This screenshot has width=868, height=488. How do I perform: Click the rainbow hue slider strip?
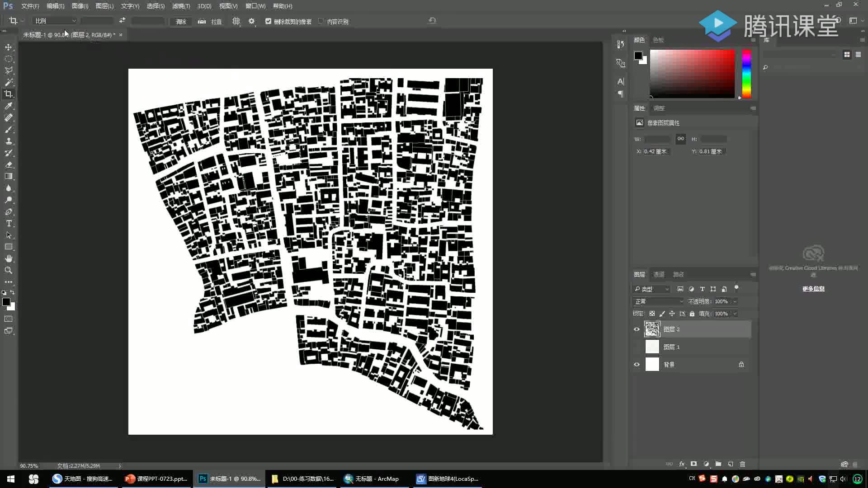pos(746,74)
